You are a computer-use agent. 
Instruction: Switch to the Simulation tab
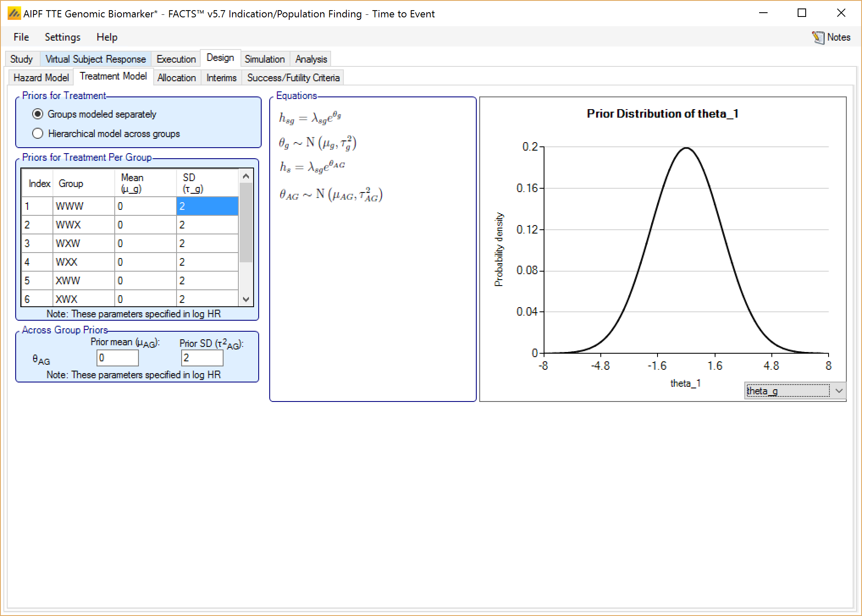click(265, 59)
